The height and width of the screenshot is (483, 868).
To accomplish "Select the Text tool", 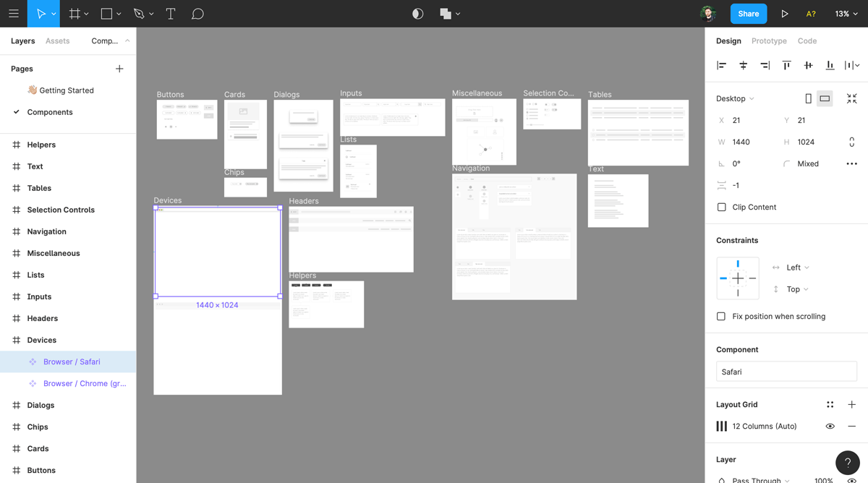I will [x=171, y=13].
